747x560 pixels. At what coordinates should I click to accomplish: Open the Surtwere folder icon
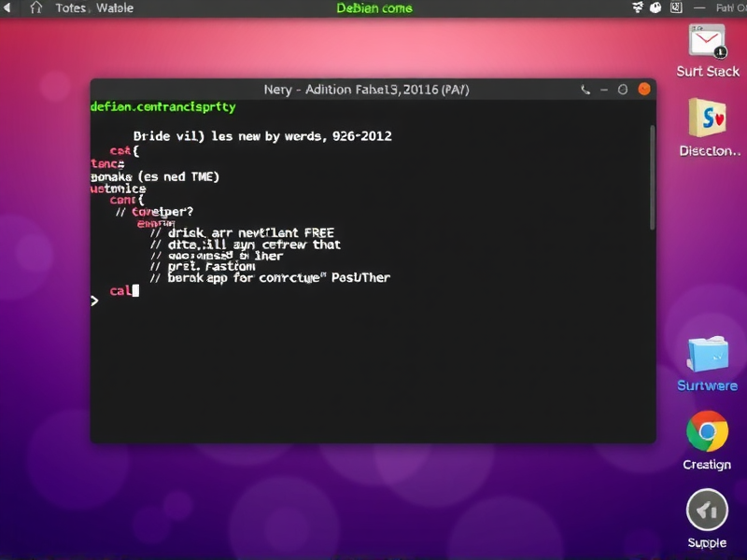point(707,355)
